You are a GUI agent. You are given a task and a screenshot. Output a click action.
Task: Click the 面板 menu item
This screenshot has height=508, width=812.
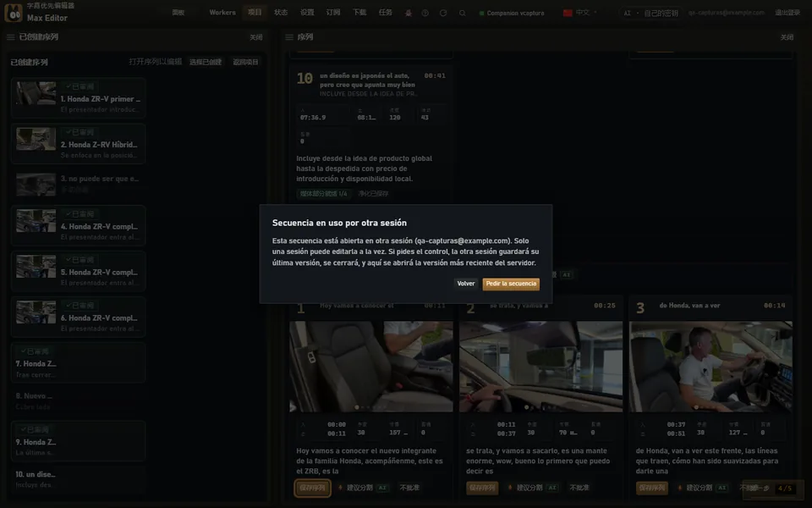(178, 13)
